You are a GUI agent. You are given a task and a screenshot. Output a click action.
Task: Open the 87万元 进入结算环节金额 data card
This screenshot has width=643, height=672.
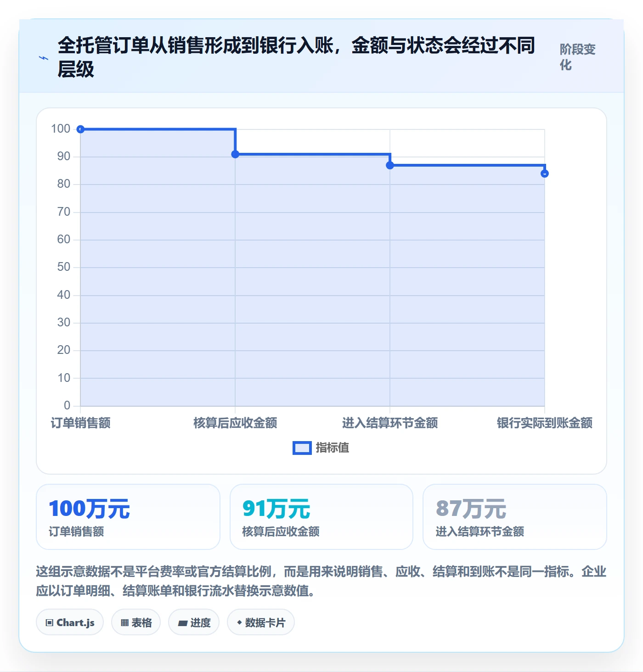coord(515,517)
